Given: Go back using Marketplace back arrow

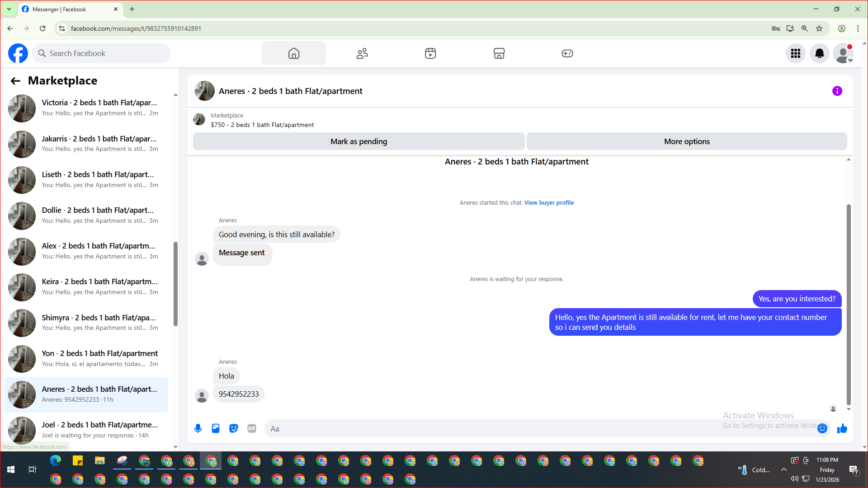Looking at the screenshot, I should point(15,81).
